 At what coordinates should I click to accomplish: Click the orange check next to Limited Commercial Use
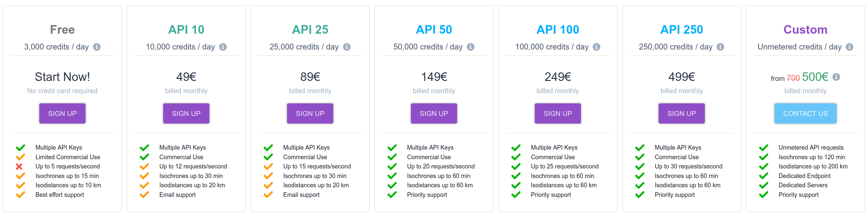click(20, 157)
